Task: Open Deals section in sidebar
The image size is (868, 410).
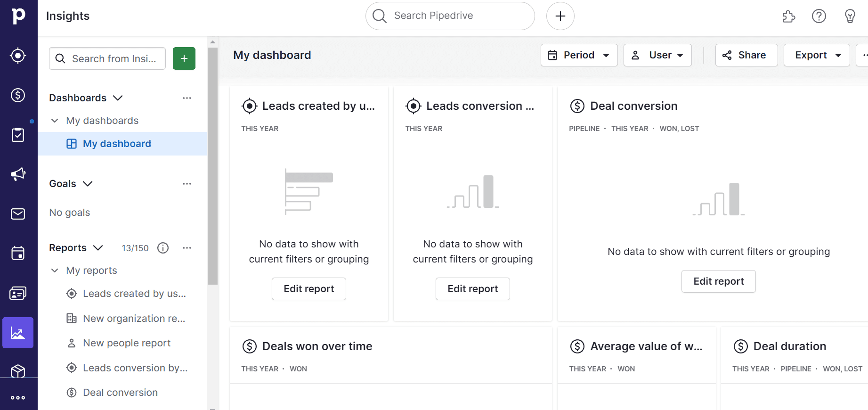Action: pyautogui.click(x=18, y=95)
